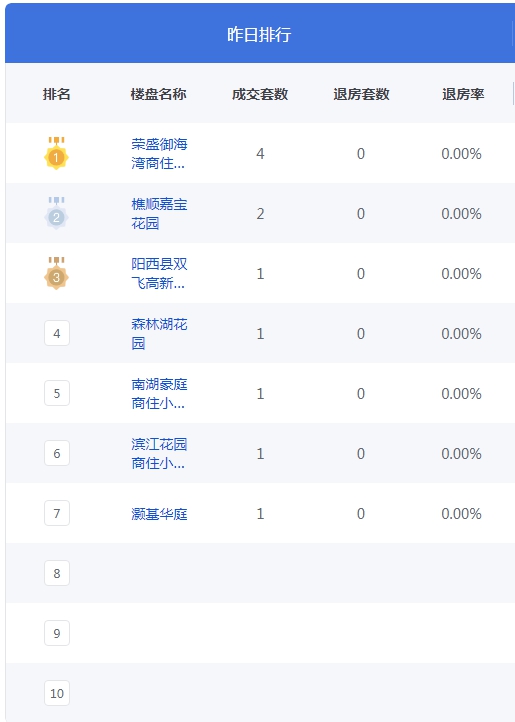
Task: Click the empty rank 8 badge
Action: click(x=57, y=573)
